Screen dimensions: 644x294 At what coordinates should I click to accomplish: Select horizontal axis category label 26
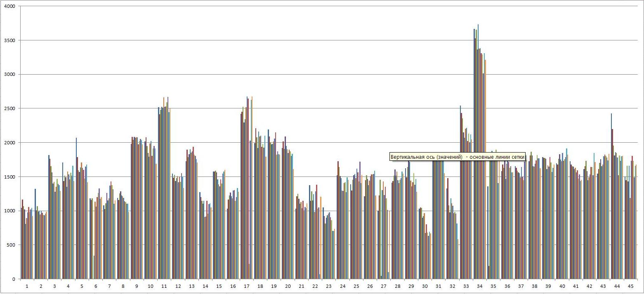point(370,286)
